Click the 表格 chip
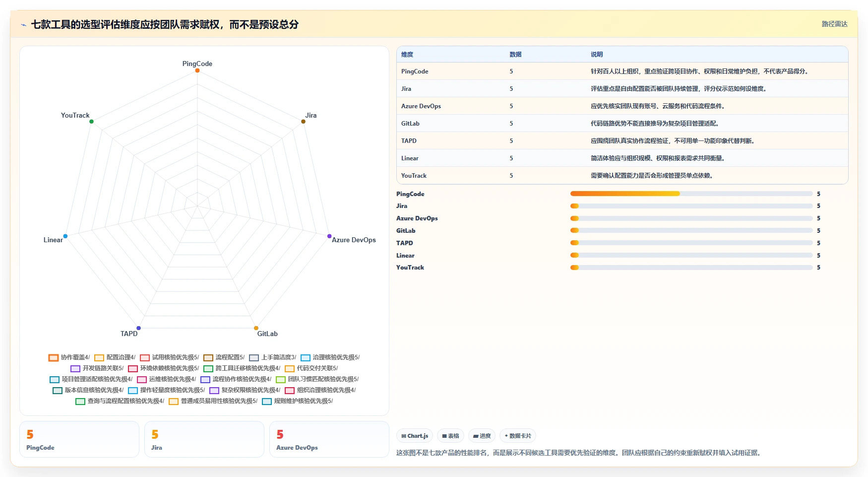Viewport: 868px width, 477px height. tap(450, 436)
